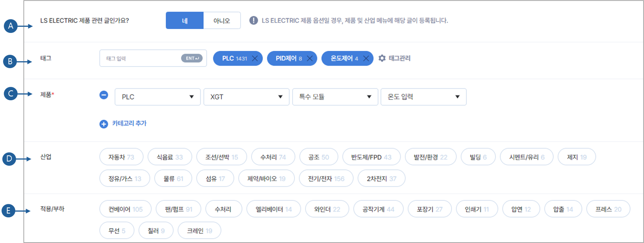Click the ENT badge in the tag input
The image size is (644, 243).
[x=191, y=58]
